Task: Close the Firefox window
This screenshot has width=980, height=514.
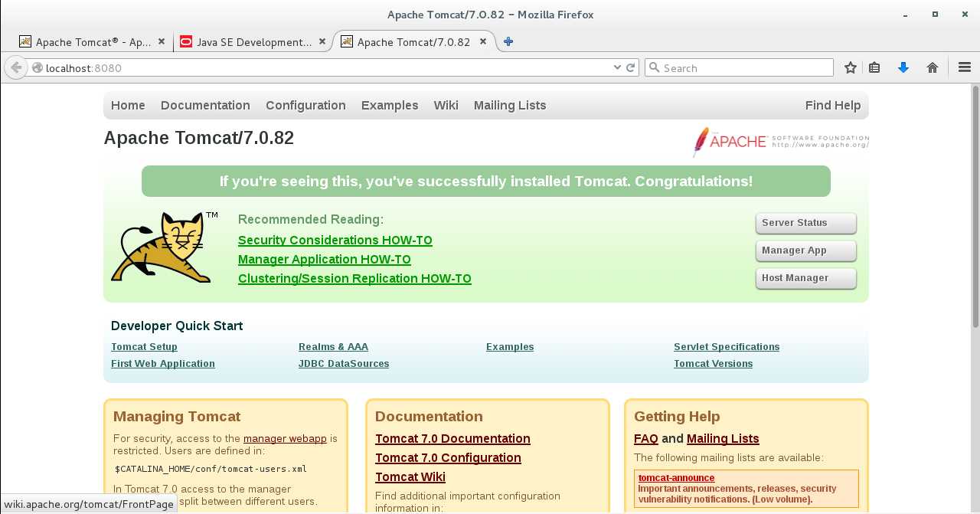Action: [965, 14]
